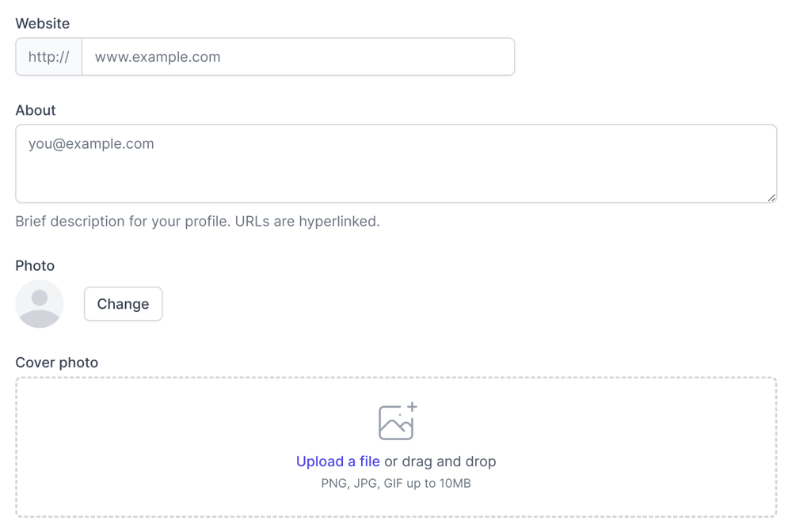Click the www.example.com placeholder text
Image resolution: width=792 pixels, height=532 pixels.
158,57
